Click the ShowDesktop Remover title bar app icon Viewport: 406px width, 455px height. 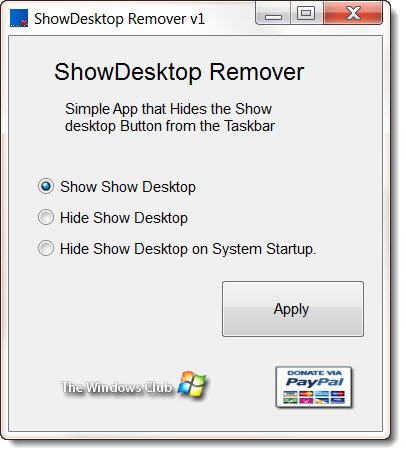19,18
